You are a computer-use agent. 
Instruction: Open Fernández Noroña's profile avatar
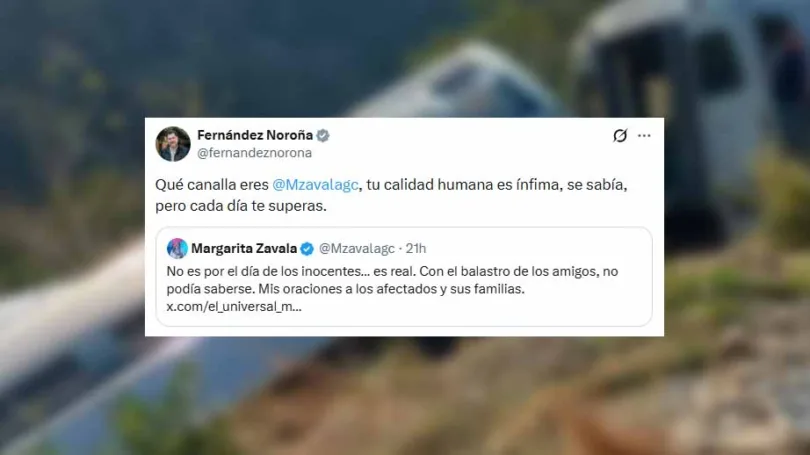tap(173, 144)
